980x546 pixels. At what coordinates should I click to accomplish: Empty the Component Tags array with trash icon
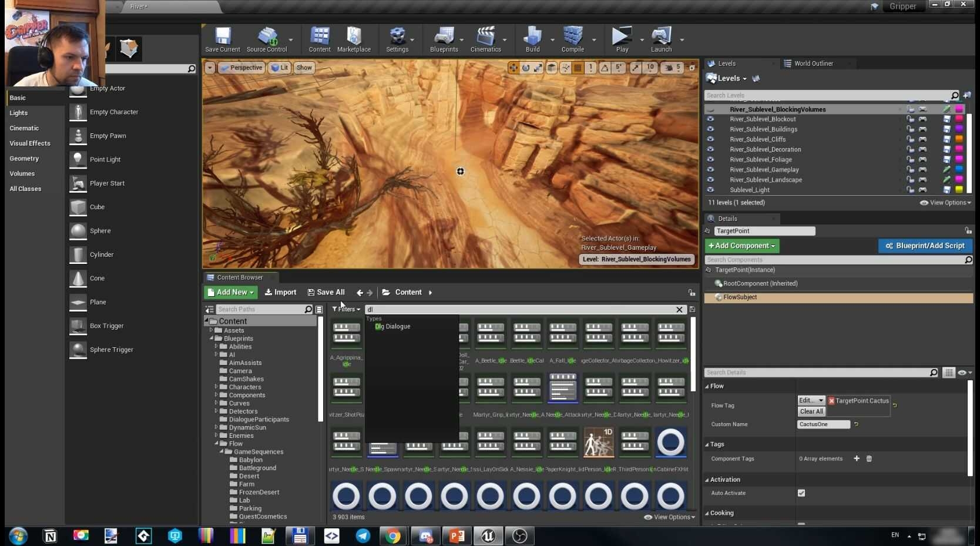(x=869, y=458)
